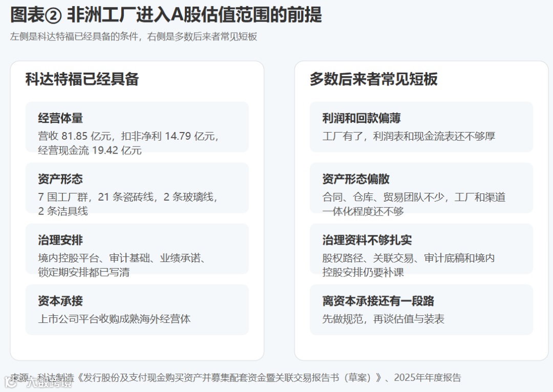Click the 资产形态偏散 card title
The width and height of the screenshot is (553, 392).
pyautogui.click(x=356, y=179)
